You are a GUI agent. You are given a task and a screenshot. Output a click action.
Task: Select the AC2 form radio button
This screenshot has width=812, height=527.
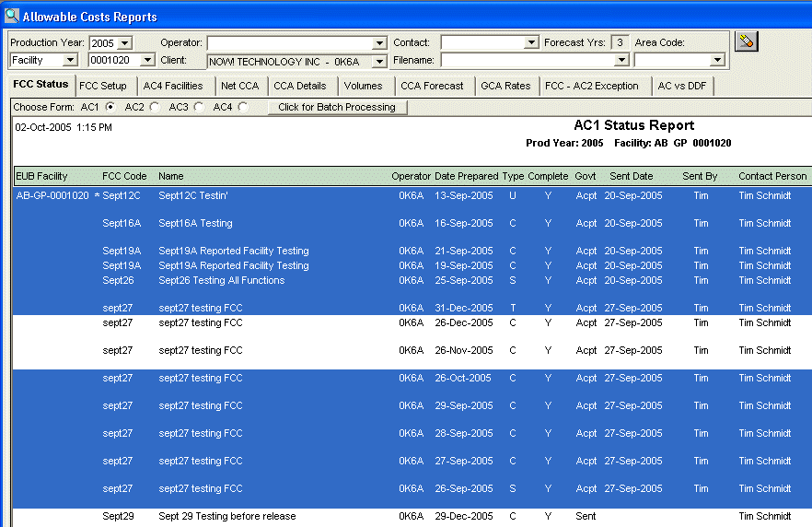(155, 108)
